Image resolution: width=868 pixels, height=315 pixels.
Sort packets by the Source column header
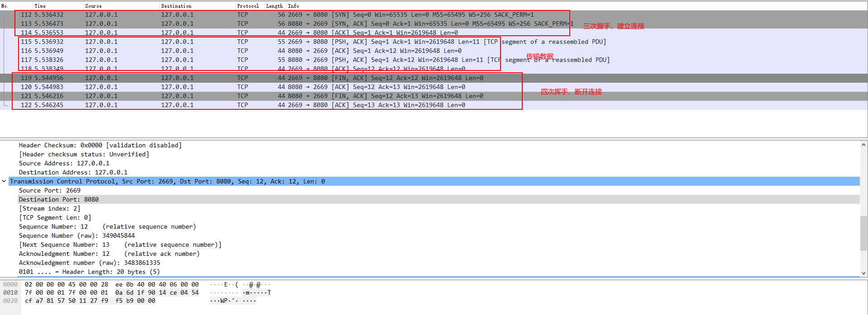[93, 6]
